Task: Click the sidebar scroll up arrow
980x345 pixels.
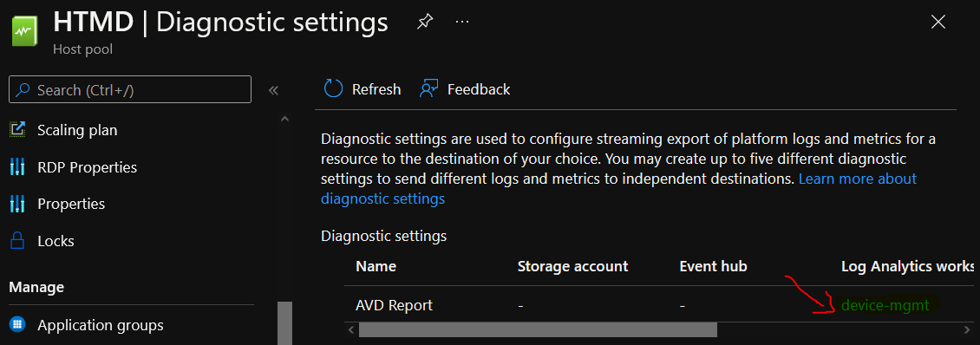Action: (x=285, y=118)
